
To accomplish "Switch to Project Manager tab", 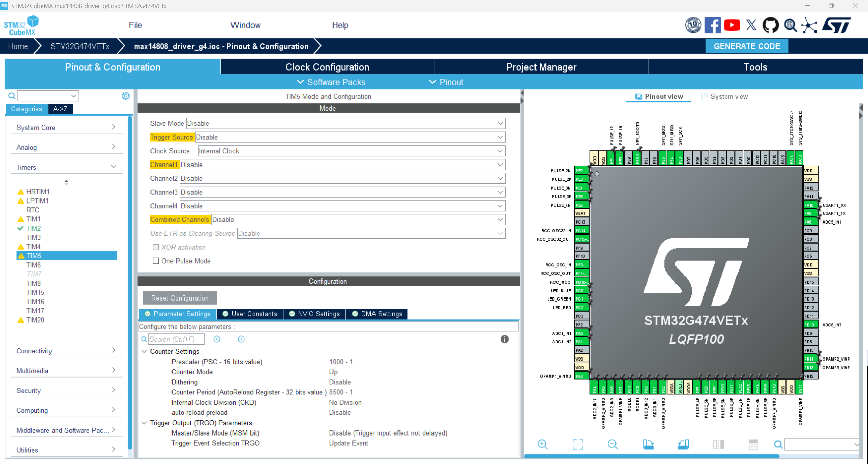I will click(x=541, y=67).
